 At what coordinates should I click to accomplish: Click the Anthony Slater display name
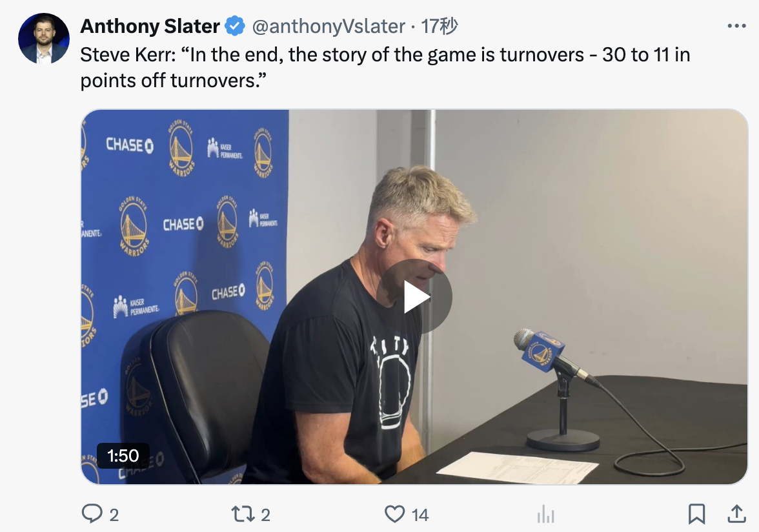(150, 26)
